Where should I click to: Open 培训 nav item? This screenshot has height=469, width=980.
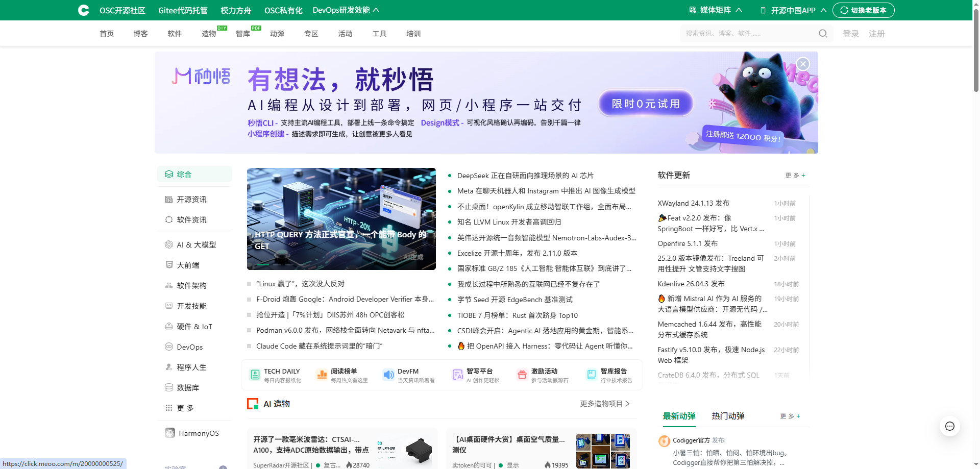point(413,34)
